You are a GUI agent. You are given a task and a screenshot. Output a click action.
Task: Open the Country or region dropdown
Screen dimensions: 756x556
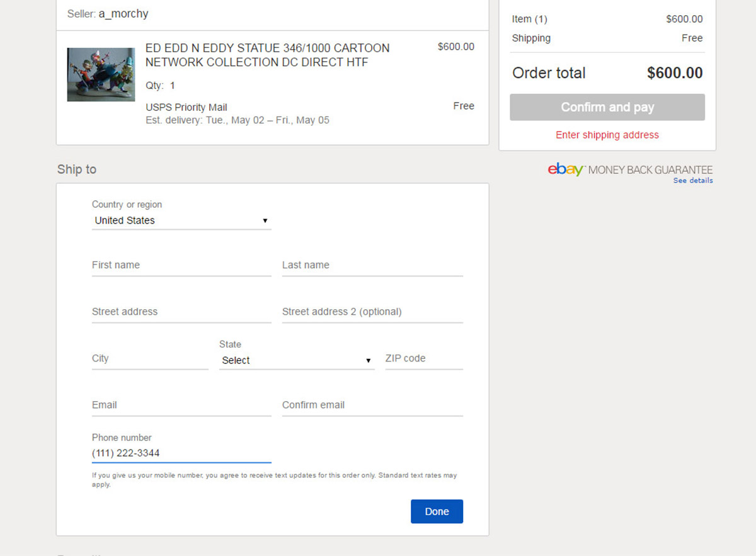pyautogui.click(x=181, y=220)
